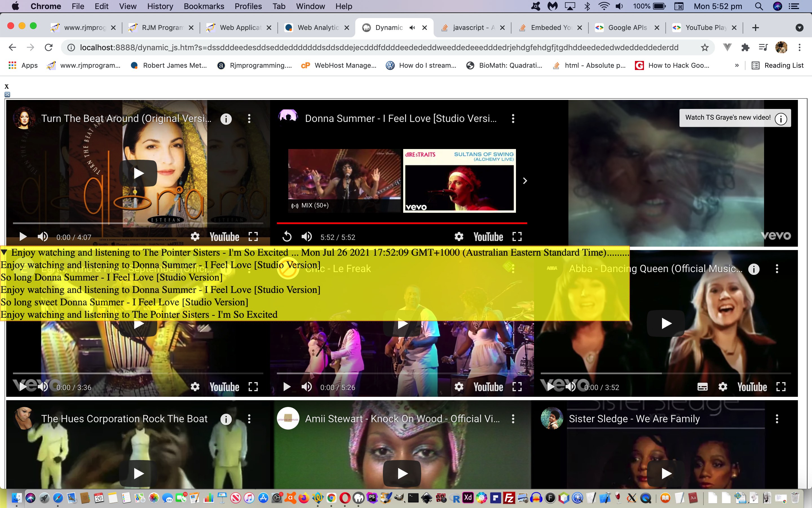This screenshot has height=508, width=812.
Task: Mute volume on Chic Le Freak player
Action: pos(306,387)
